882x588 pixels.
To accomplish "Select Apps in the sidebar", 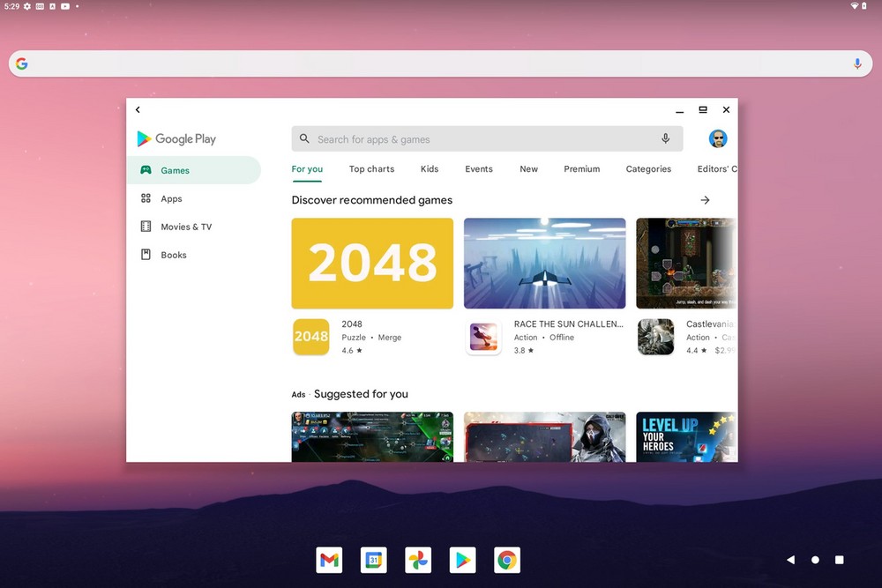I will click(171, 199).
